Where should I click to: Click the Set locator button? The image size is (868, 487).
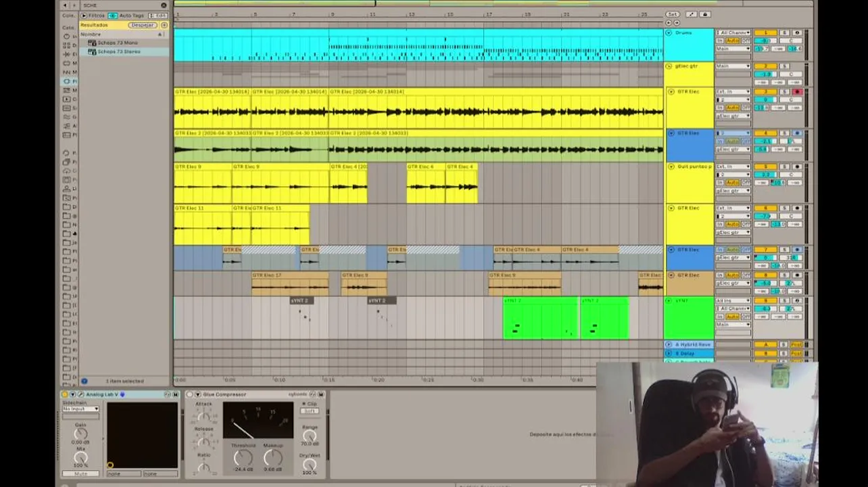672,14
